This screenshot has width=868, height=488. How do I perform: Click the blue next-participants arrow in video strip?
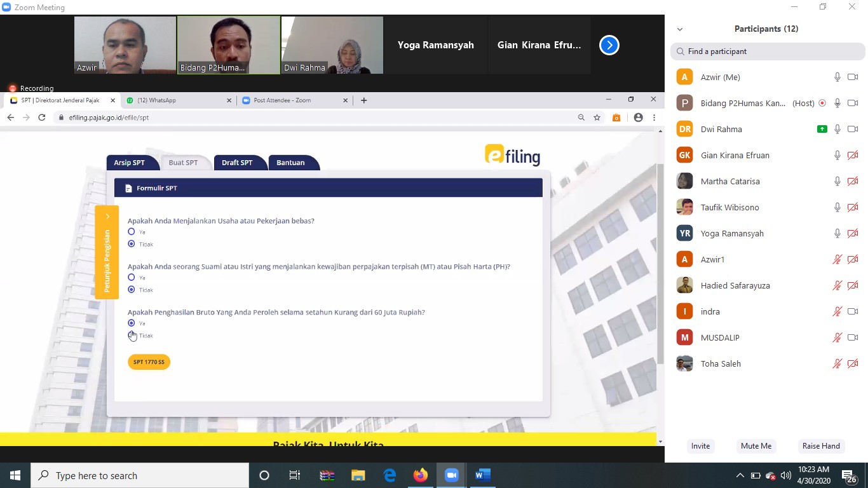[609, 45]
